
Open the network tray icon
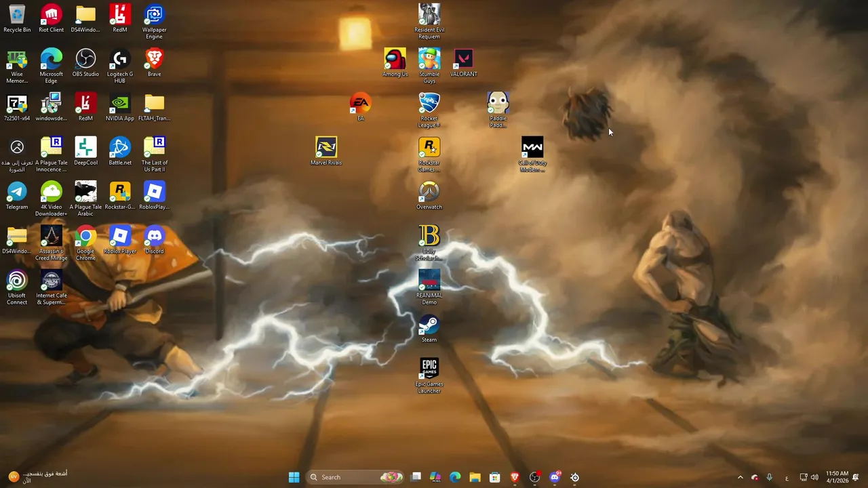[x=804, y=477]
